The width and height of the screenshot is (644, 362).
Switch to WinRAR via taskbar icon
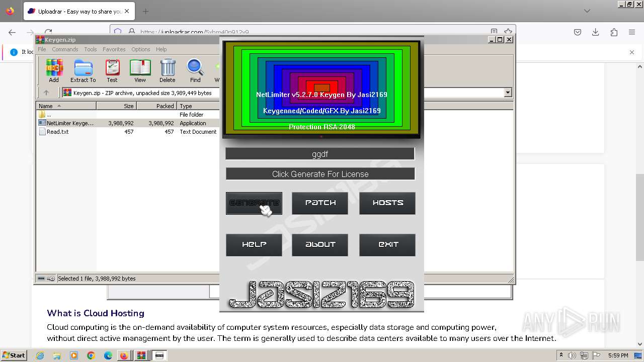[x=142, y=355]
